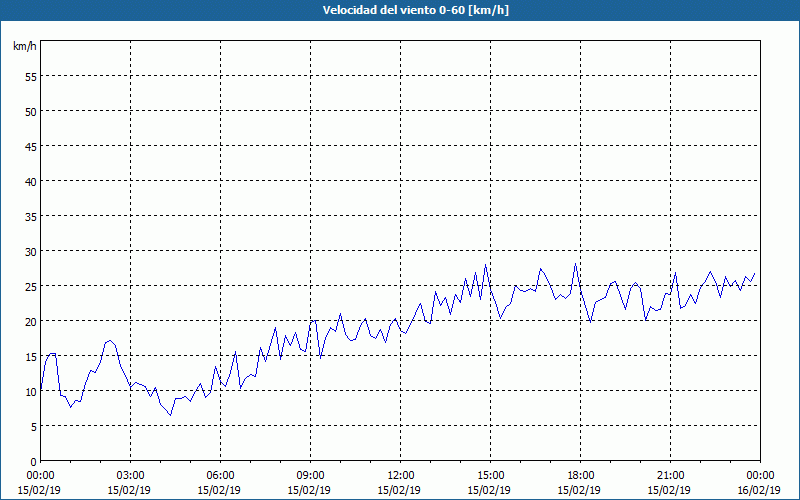Click the "21:00" time label on the x-axis
Screen dimensions: 800x500
click(670, 476)
